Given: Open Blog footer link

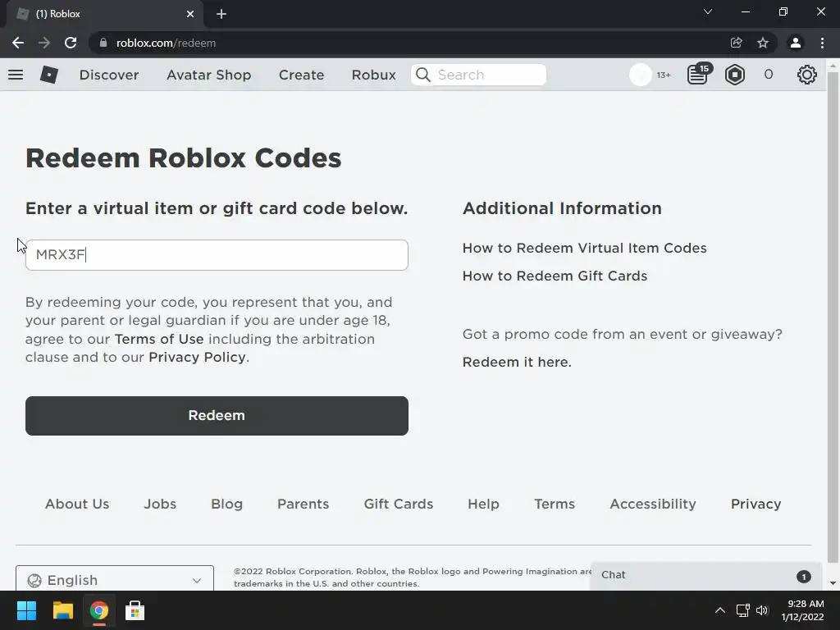Looking at the screenshot, I should click(x=226, y=504).
